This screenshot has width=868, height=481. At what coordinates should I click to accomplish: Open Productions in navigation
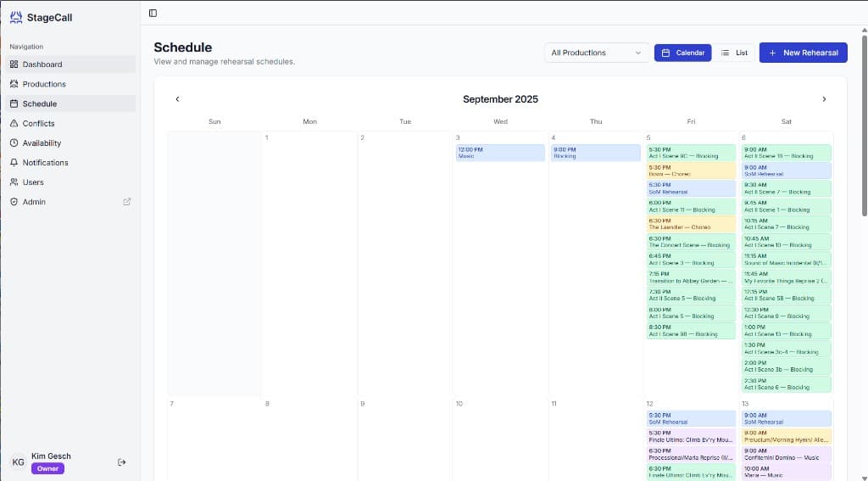click(x=70, y=84)
